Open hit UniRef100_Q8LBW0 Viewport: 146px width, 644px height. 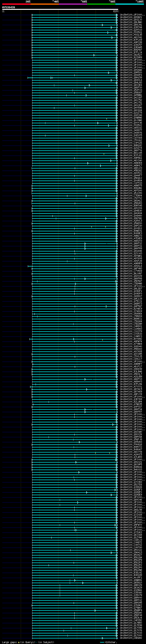(x=131, y=22)
